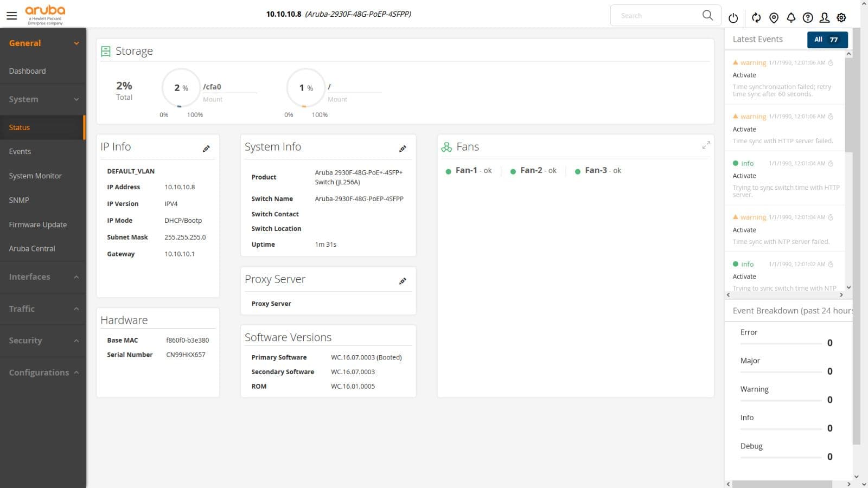
Task: Click inside the Search field
Action: [x=656, y=16]
